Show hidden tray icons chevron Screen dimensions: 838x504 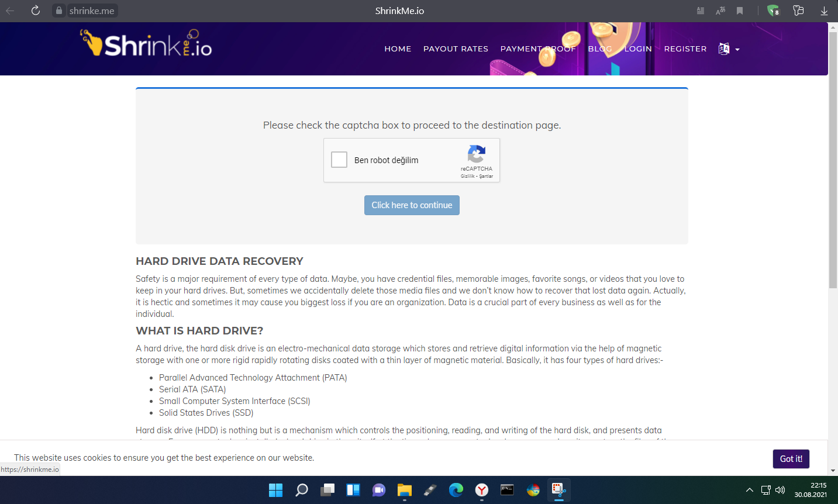point(749,490)
